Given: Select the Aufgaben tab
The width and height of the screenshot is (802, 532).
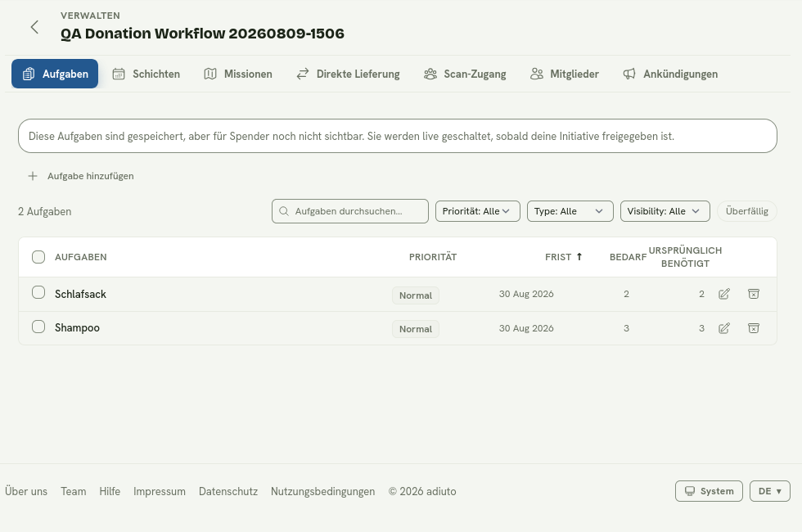Looking at the screenshot, I should [x=55, y=74].
